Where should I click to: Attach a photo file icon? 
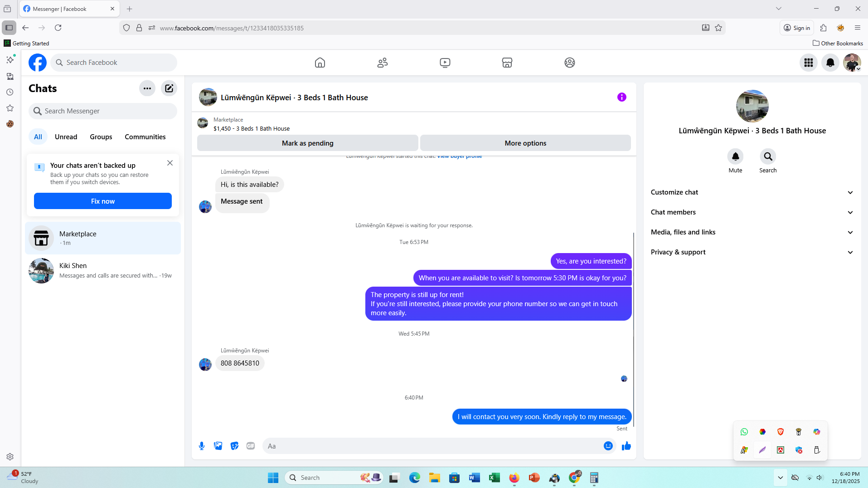point(218,446)
